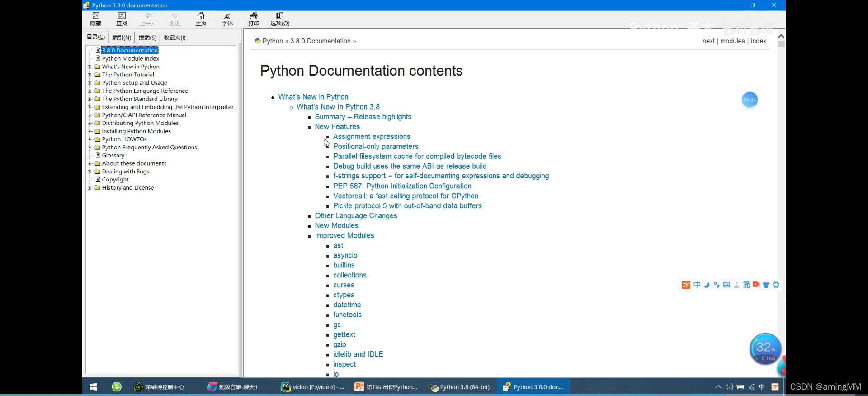The image size is (868, 396).
Task: Expand Extending and Embedding tree node
Action: 90,107
